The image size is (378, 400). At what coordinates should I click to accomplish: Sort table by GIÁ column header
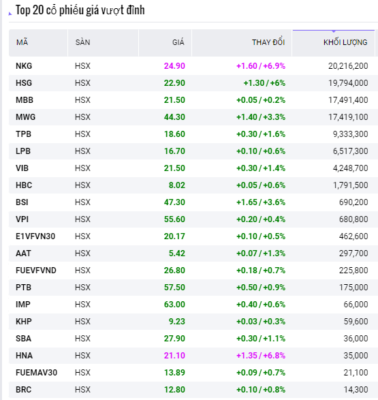pyautogui.click(x=178, y=42)
